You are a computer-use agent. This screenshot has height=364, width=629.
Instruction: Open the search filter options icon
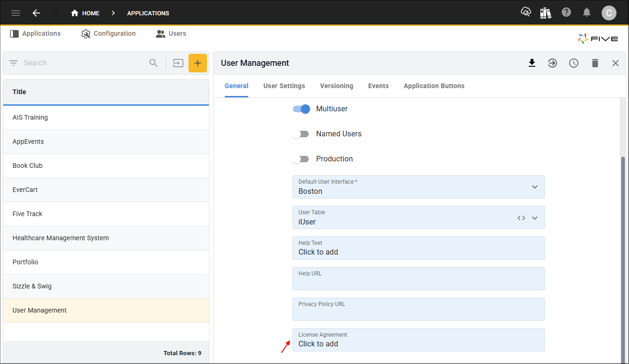click(x=13, y=63)
